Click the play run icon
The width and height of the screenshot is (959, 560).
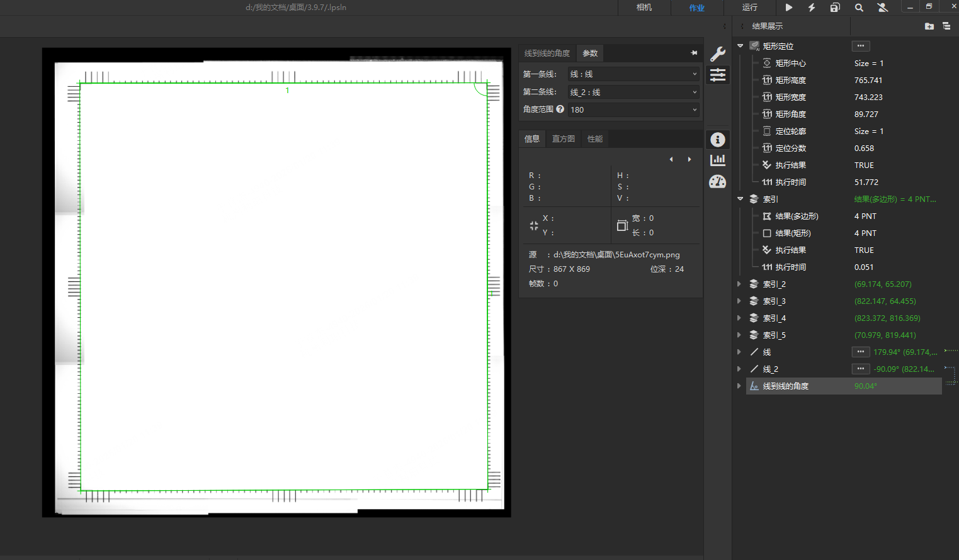point(789,8)
